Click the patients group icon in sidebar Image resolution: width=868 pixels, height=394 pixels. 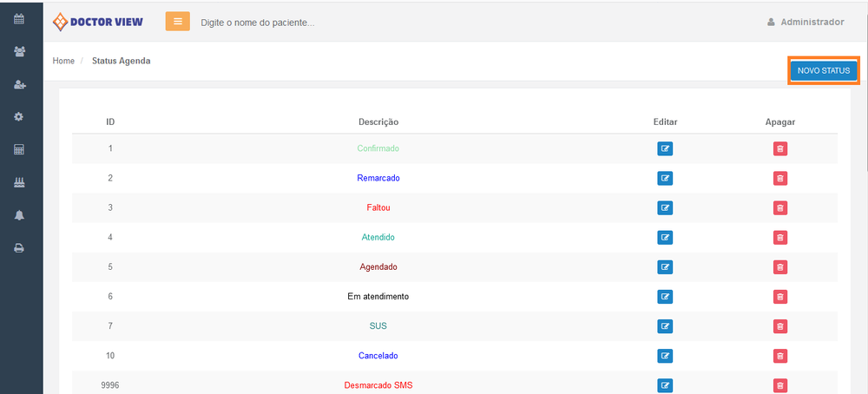pos(19,51)
